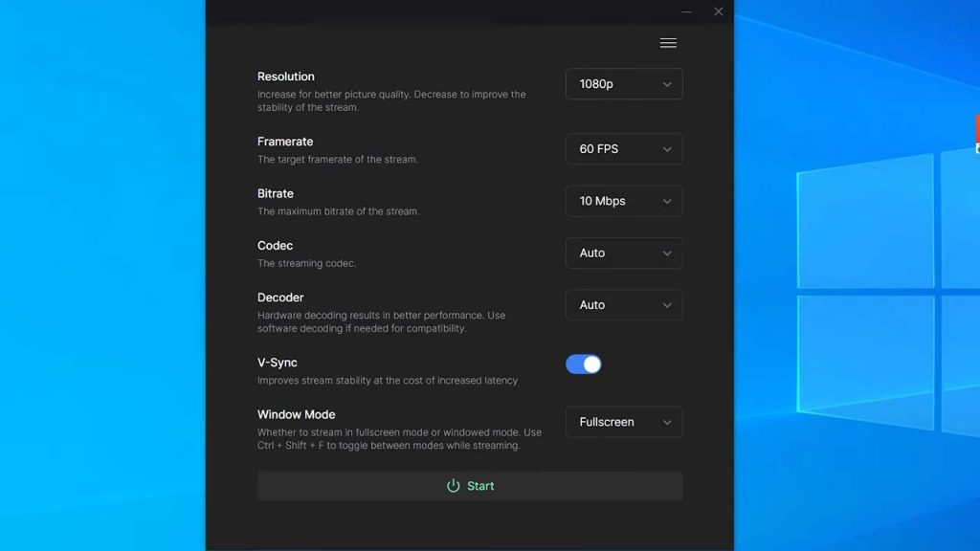Viewport: 980px width, 551px height.
Task: Click the Window Mode setting label
Action: [297, 414]
